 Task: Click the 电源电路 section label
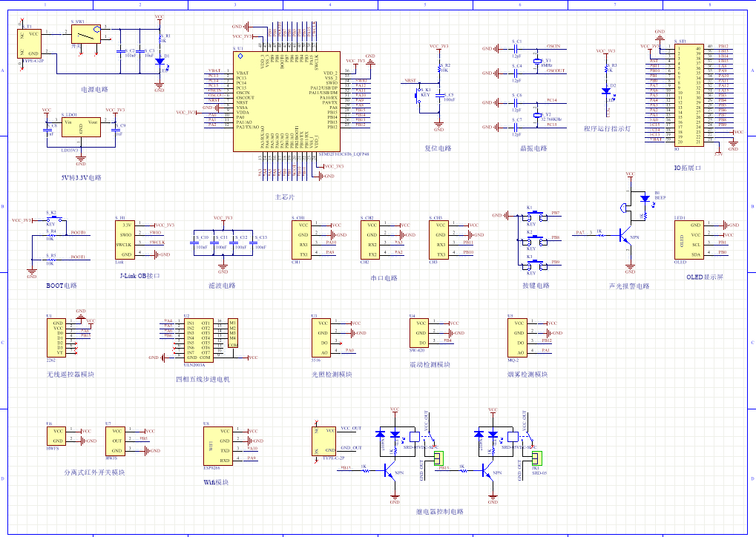click(94, 88)
